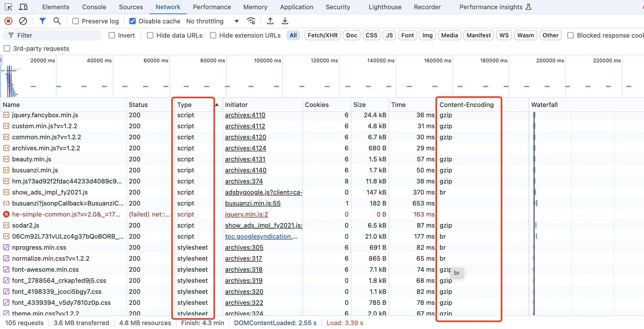Select the custom.min.js?v=1.2.2 request row
The width and height of the screenshot is (644, 329).
coord(322,126)
